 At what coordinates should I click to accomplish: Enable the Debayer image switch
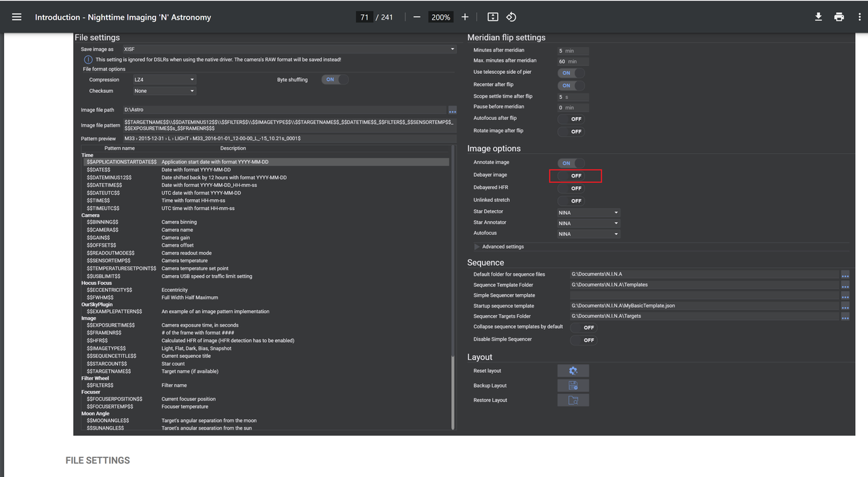coord(571,175)
